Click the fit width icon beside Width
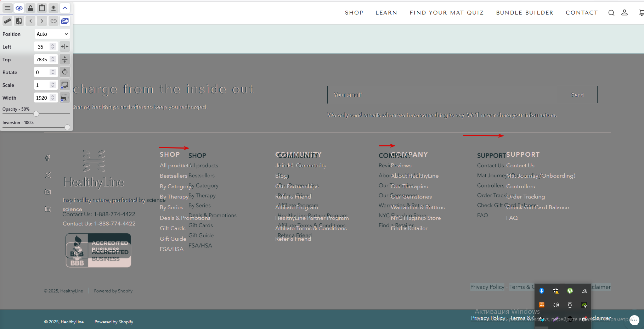644x329 pixels. 65,97
